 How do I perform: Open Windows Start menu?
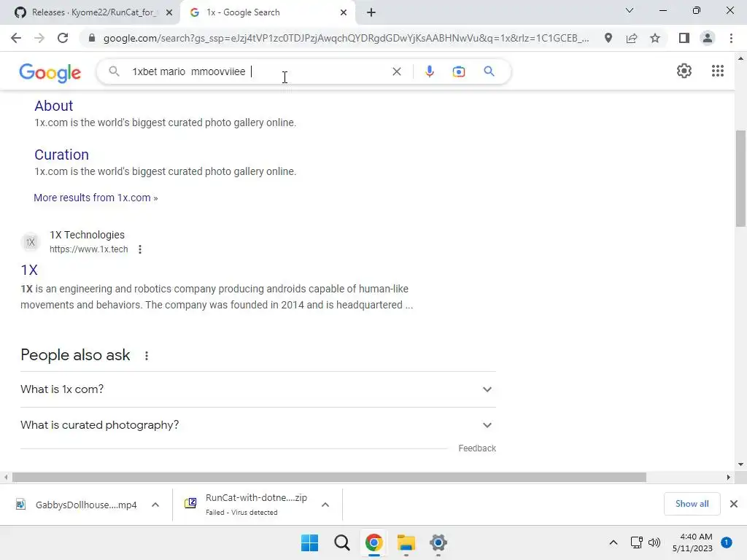tap(309, 542)
